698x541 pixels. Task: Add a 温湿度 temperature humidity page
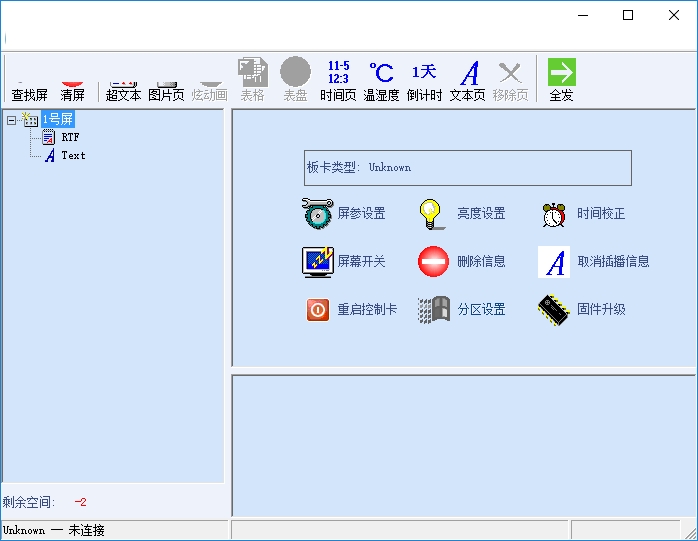[x=381, y=80]
